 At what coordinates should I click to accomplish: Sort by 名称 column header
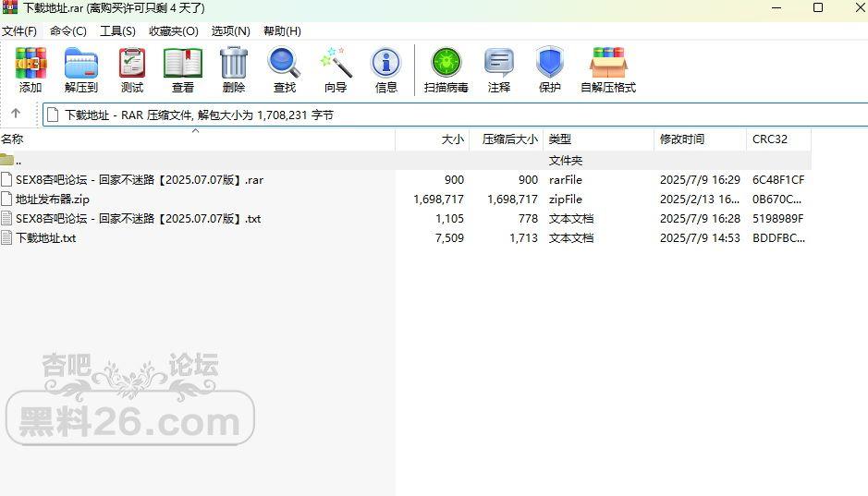pos(197,139)
